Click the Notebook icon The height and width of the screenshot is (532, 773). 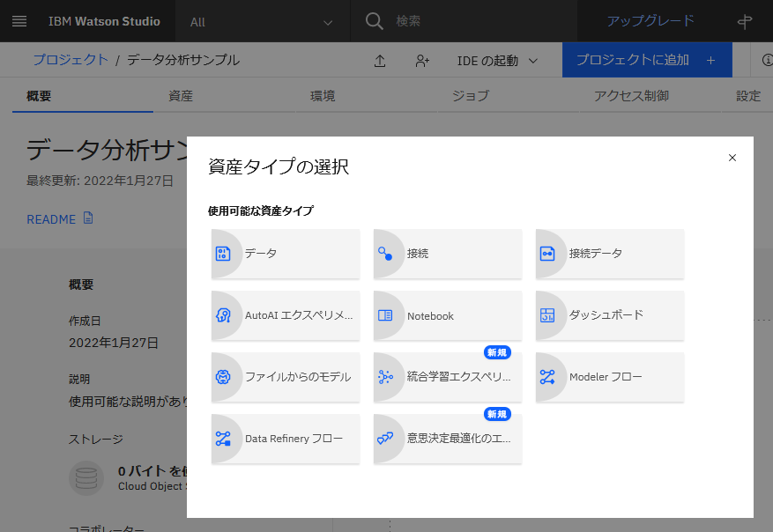[385, 315]
